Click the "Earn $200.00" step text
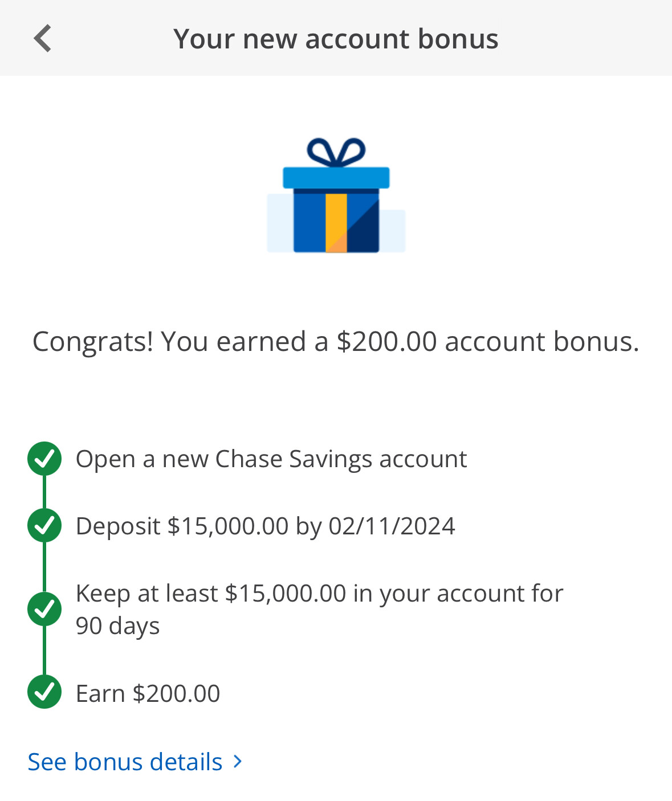The width and height of the screenshot is (672, 801). point(148,693)
